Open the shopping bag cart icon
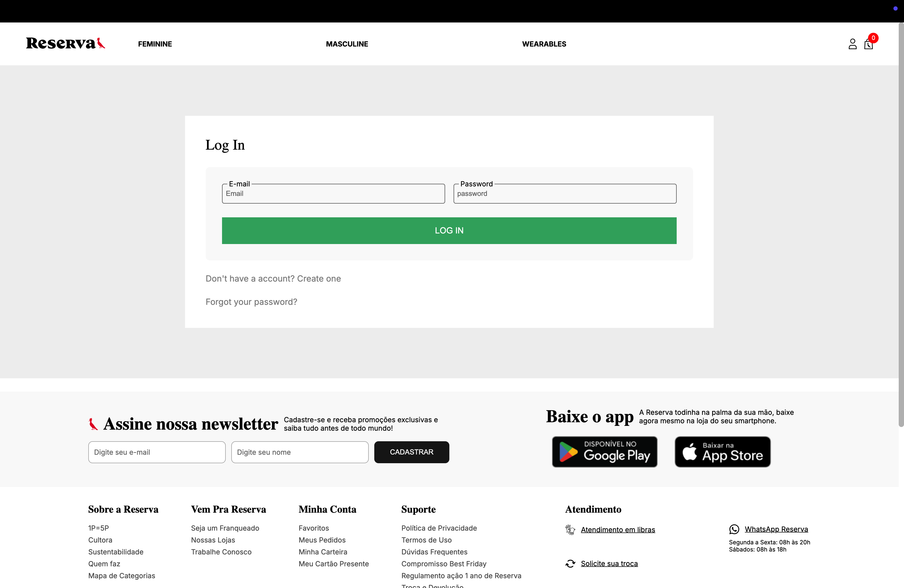Viewport: 904px width, 588px height. (x=868, y=44)
